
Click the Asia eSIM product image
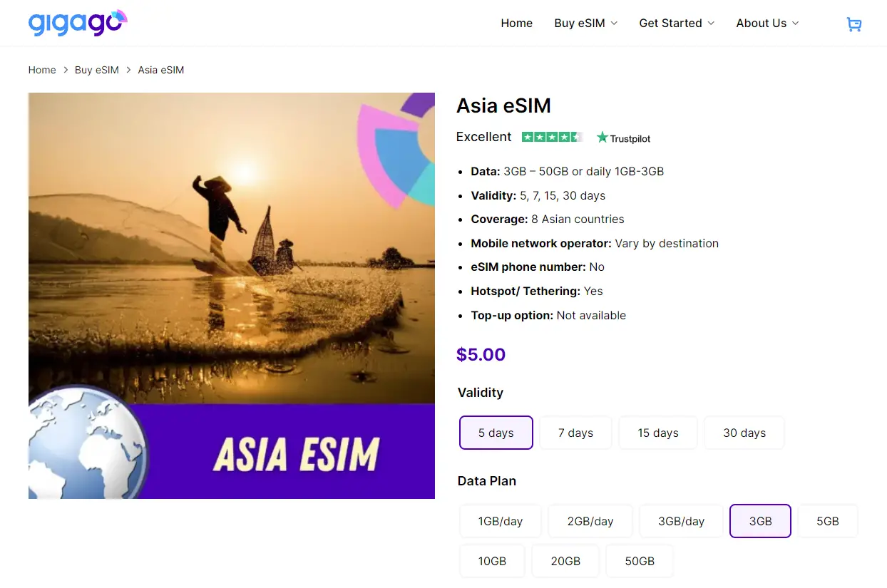coord(232,296)
